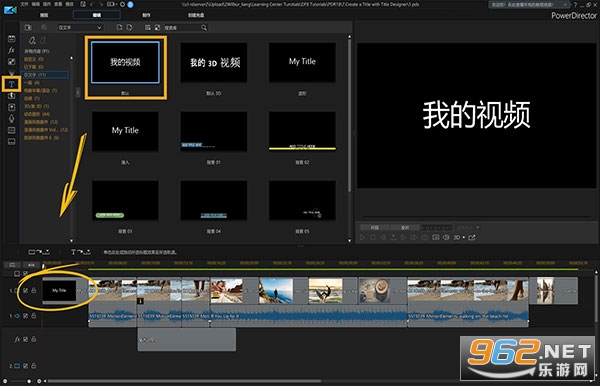The height and width of the screenshot is (386, 600).
Task: Click the add new tag icon
Action: [x=32, y=40]
